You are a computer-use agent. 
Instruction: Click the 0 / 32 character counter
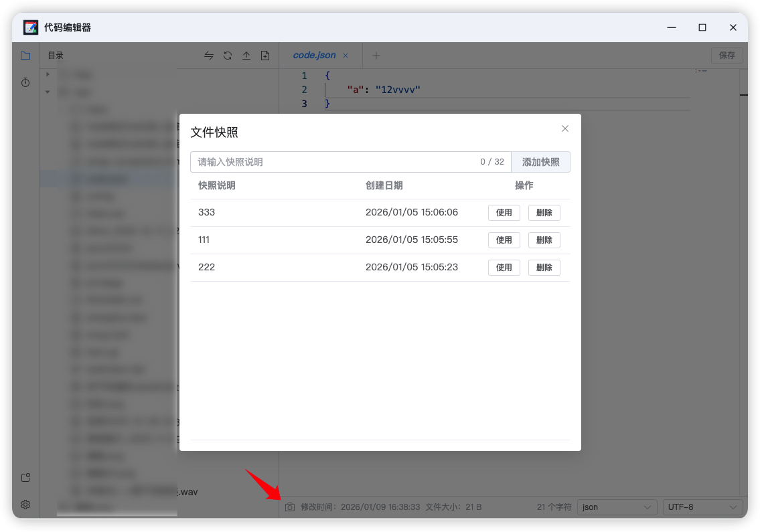coord(492,162)
